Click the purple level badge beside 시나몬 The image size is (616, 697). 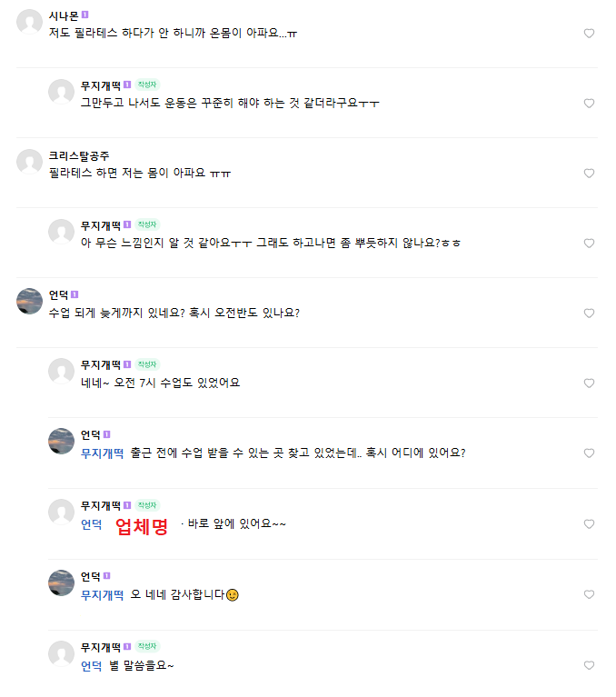85,15
